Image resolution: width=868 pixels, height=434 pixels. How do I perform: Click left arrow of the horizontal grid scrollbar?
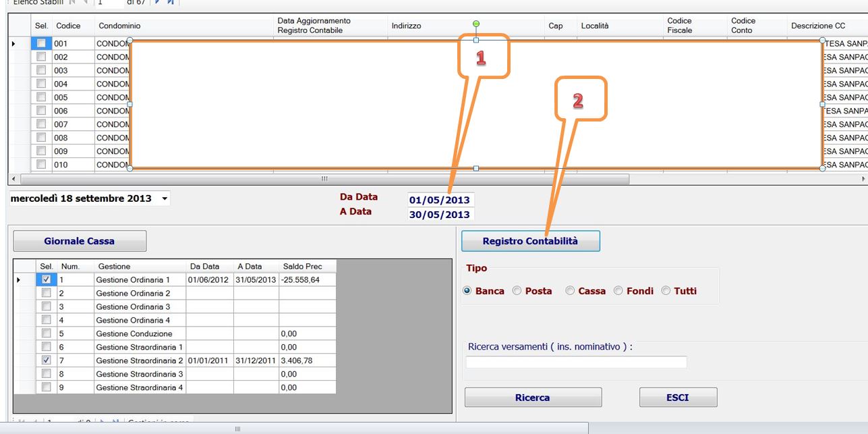tap(13, 179)
